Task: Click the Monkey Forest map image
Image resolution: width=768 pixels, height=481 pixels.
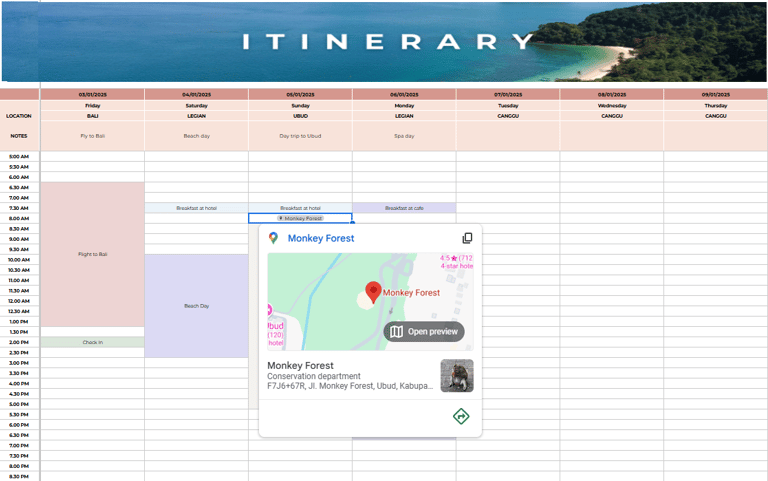Action: click(x=370, y=302)
